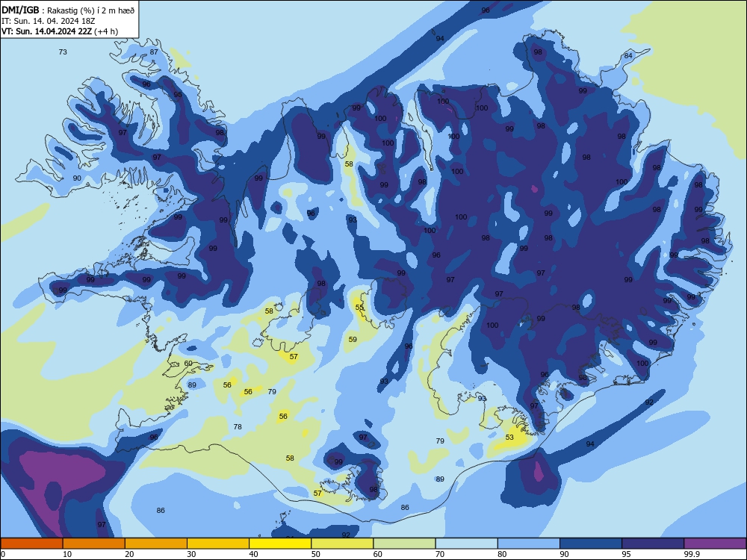
Task: Click the map humidity value 55
Action: [x=359, y=308]
